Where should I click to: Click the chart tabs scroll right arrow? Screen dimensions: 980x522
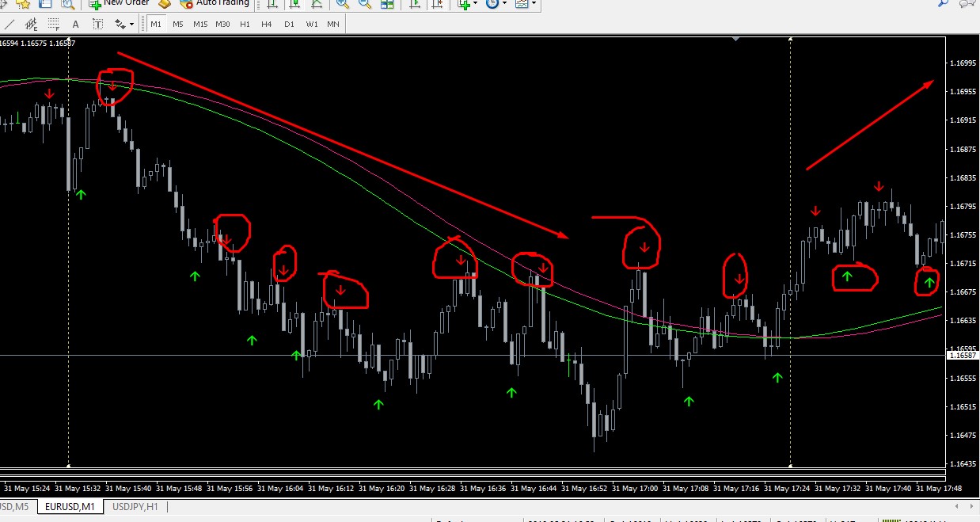click(972, 506)
